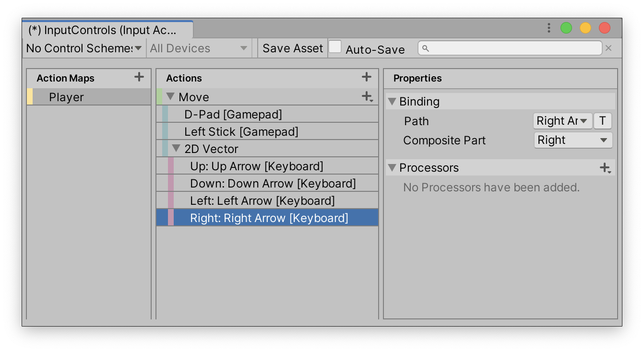Image resolution: width=644 pixels, height=352 pixels.
Task: Add a new action map
Action: (x=139, y=77)
